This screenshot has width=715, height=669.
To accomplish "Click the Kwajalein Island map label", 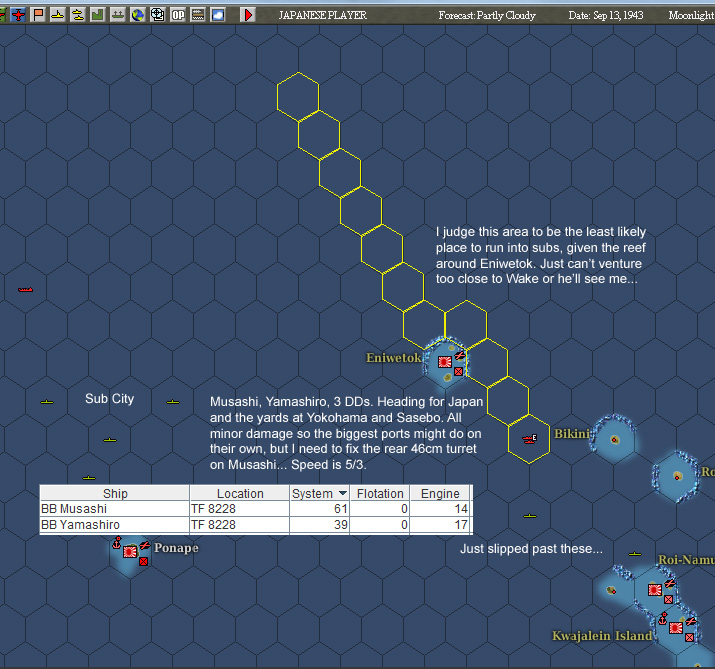I will pyautogui.click(x=602, y=636).
